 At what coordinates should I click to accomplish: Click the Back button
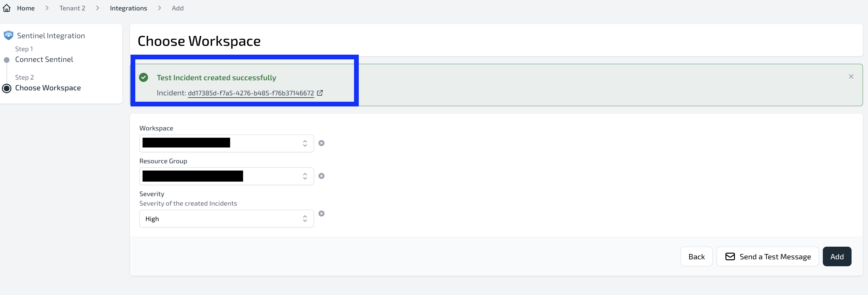tap(696, 256)
